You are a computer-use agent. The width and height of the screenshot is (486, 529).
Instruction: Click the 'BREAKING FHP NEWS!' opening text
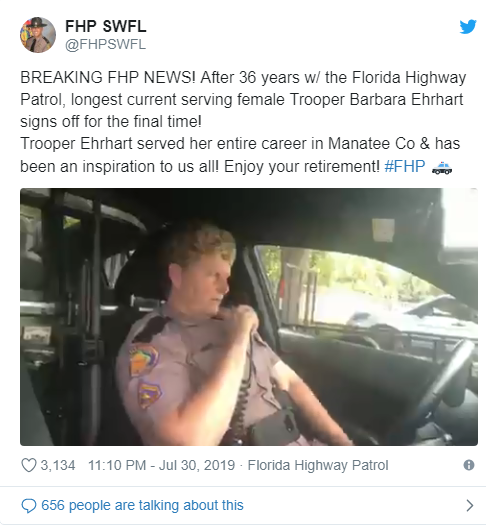pyautogui.click(x=108, y=78)
